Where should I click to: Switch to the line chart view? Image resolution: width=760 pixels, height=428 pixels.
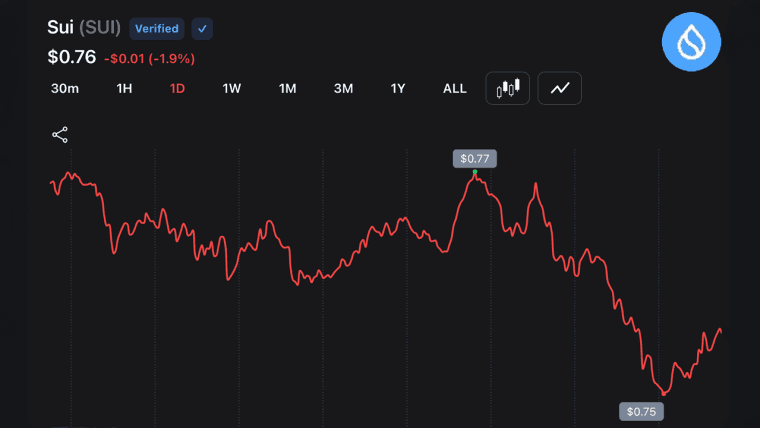click(559, 88)
